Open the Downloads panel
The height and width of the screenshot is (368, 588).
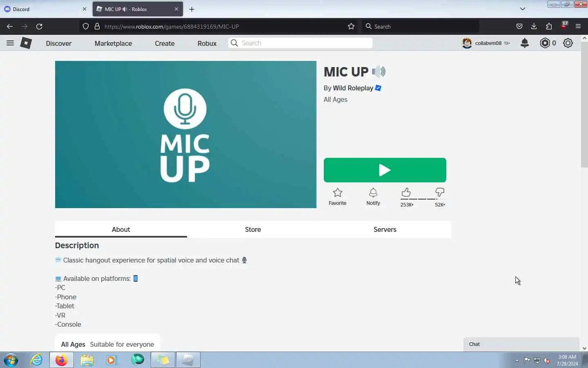tap(534, 26)
